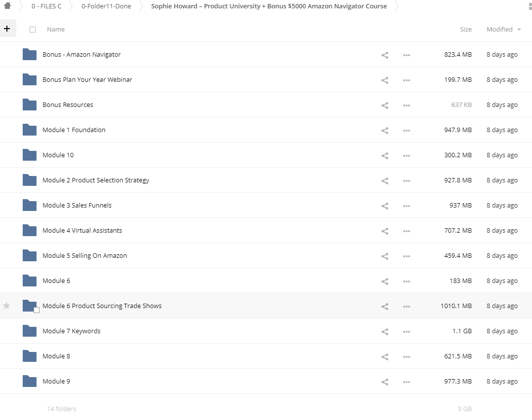Open more options for Module 10

pyautogui.click(x=406, y=155)
